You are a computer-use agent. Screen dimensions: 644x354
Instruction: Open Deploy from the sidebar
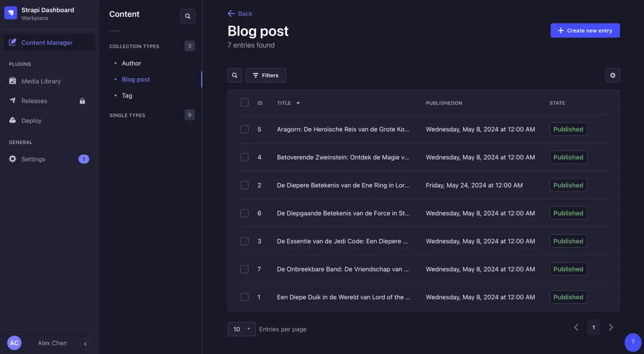click(31, 120)
